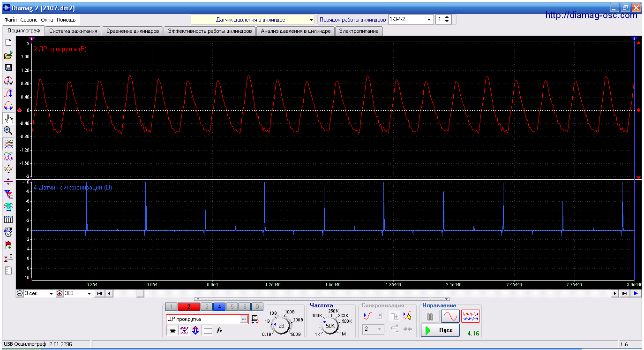
Task: Choose the overlapped channels view
Action: click(8, 156)
